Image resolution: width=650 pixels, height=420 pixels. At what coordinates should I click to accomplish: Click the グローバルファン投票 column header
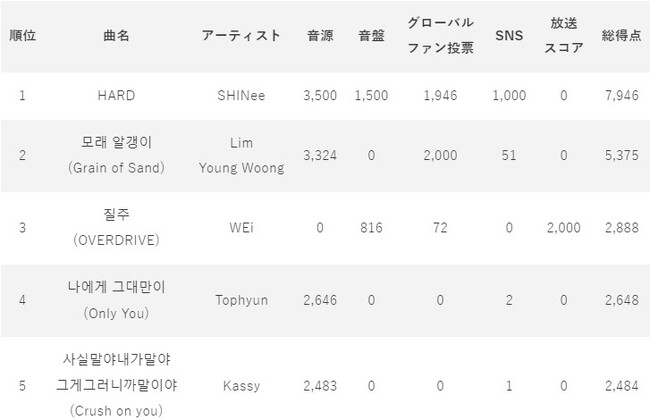point(439,36)
